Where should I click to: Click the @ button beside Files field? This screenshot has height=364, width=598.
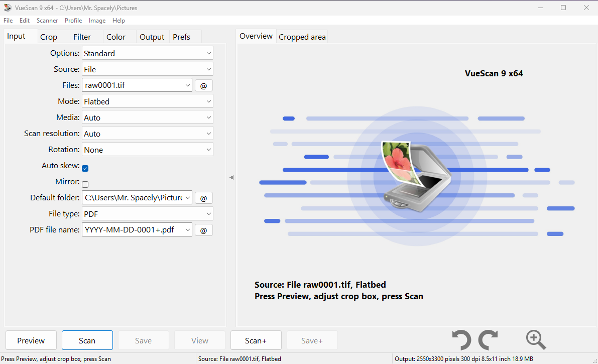[x=204, y=85]
